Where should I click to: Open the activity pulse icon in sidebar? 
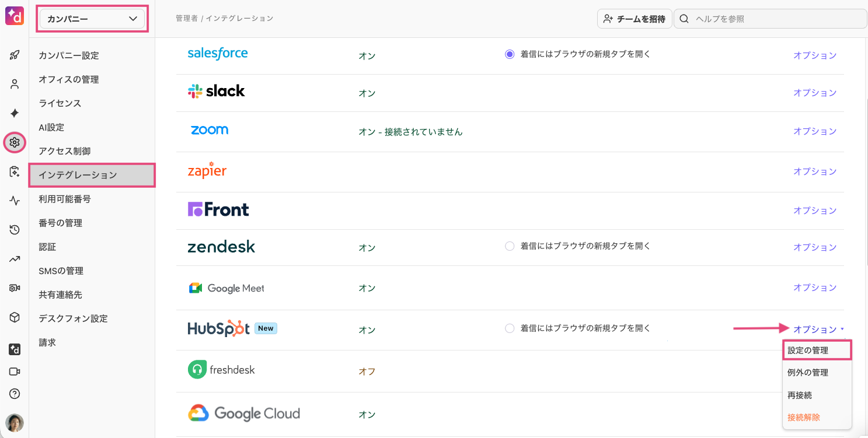(x=15, y=201)
